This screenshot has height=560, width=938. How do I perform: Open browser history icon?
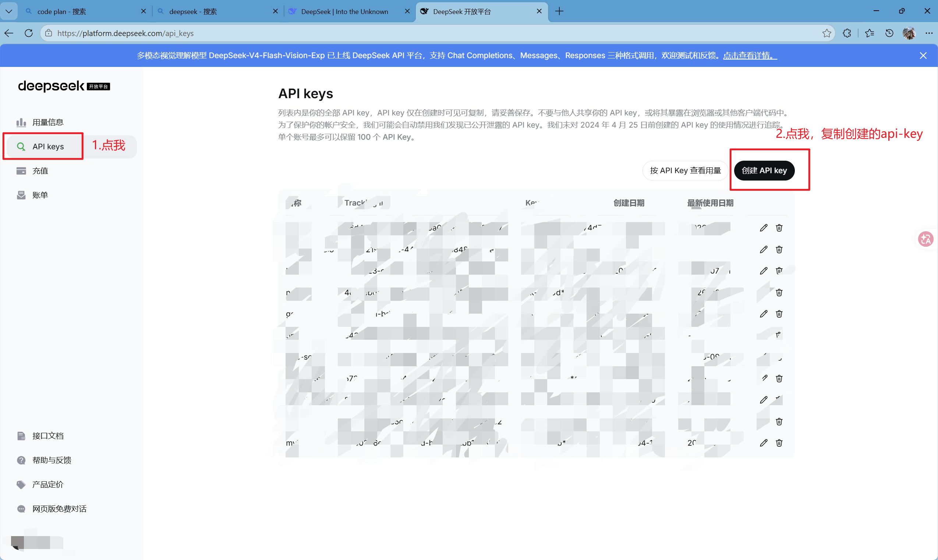(x=889, y=33)
